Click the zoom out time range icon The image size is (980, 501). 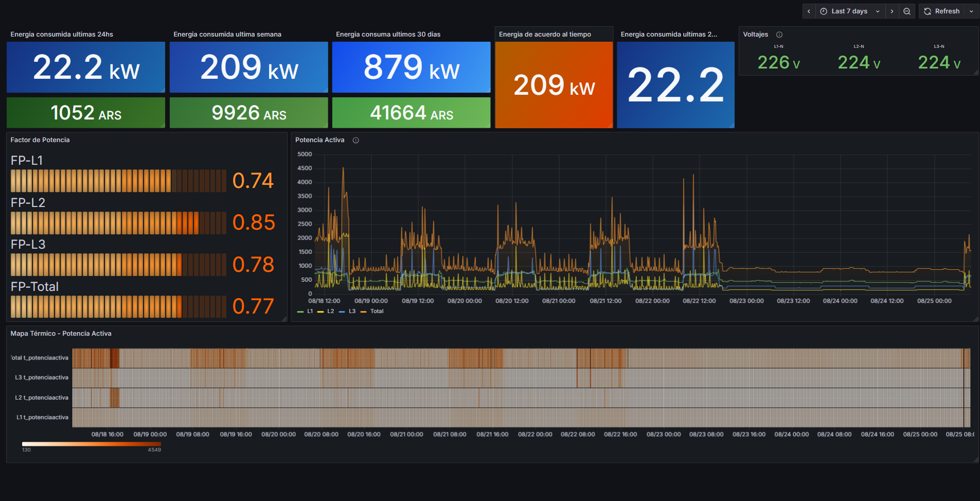tap(907, 11)
